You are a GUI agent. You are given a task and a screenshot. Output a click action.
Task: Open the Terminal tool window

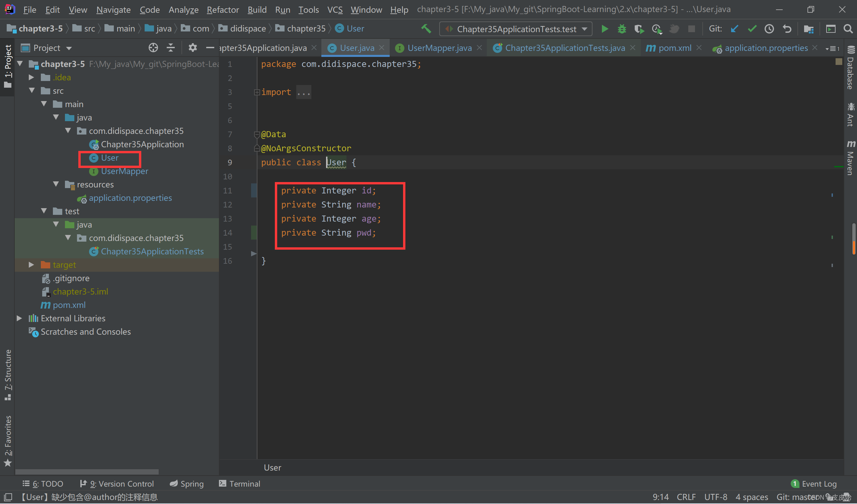pyautogui.click(x=239, y=483)
